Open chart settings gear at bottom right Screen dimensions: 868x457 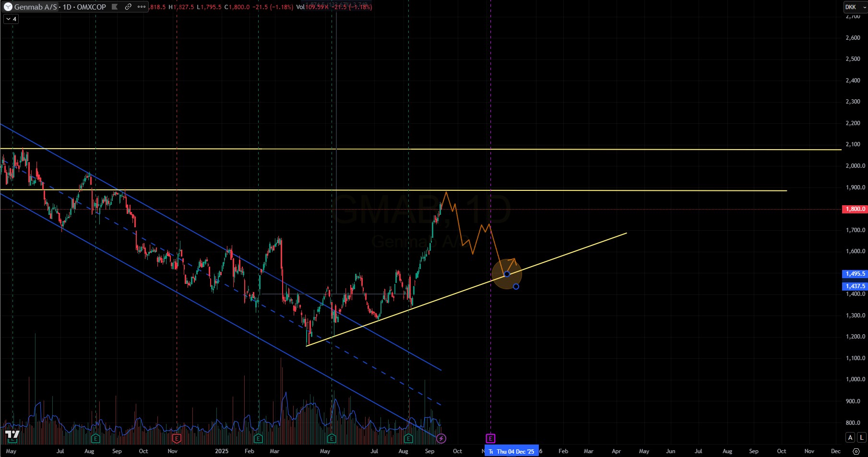point(856,451)
